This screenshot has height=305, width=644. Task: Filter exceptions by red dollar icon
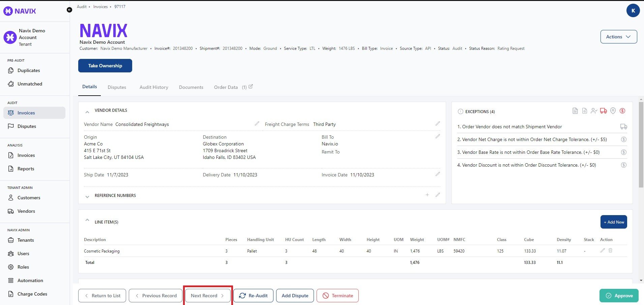click(623, 111)
